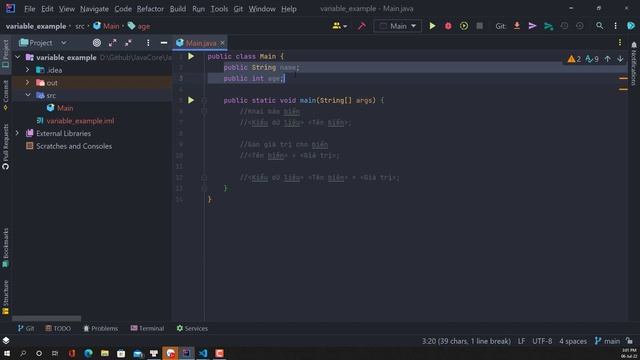Image resolution: width=640 pixels, height=360 pixels.
Task: Open the Terminal tool window
Action: (x=147, y=328)
